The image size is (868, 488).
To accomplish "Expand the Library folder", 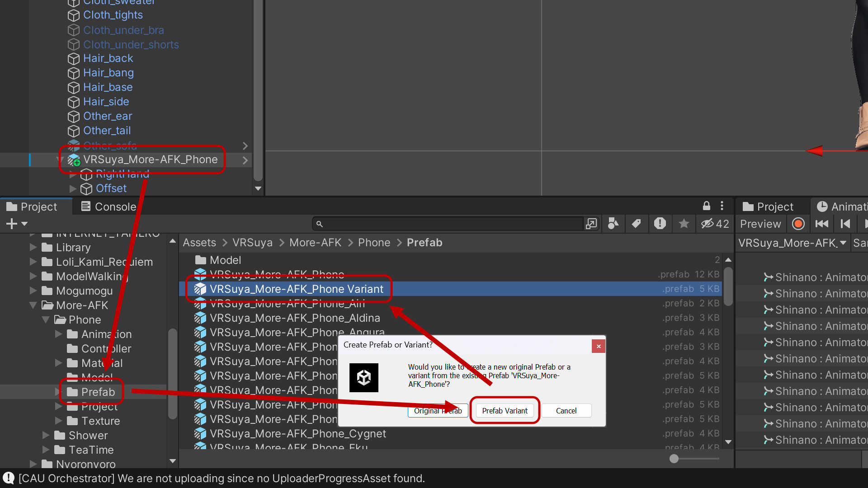I will coord(33,248).
